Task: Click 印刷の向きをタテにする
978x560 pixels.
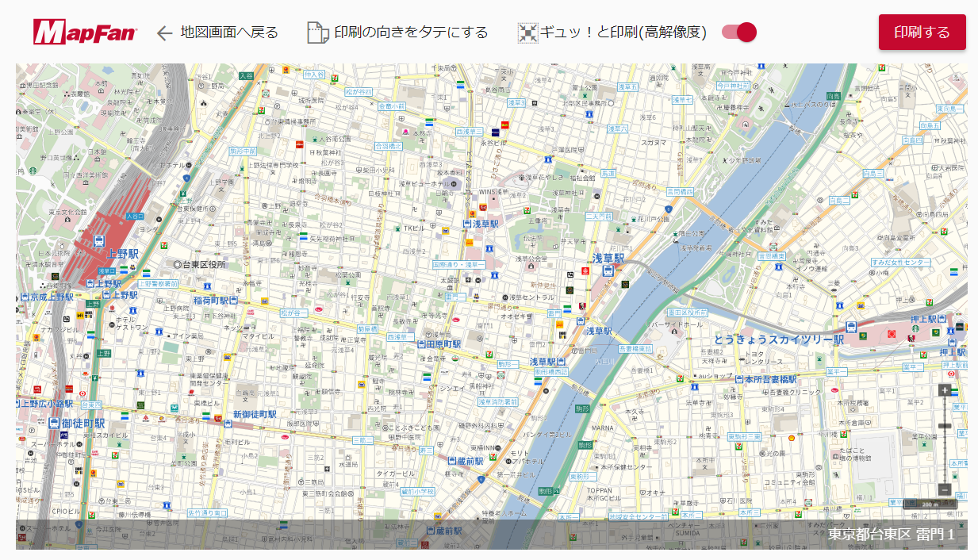Action: tap(411, 33)
